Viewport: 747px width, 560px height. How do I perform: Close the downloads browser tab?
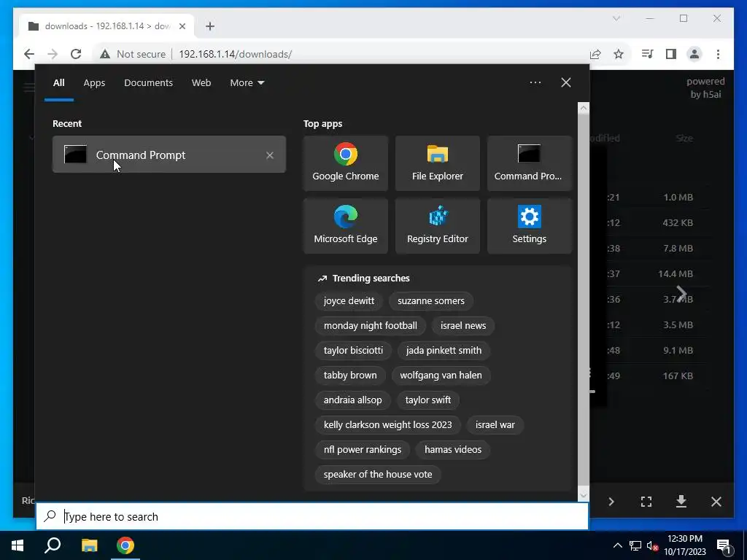pyautogui.click(x=182, y=26)
